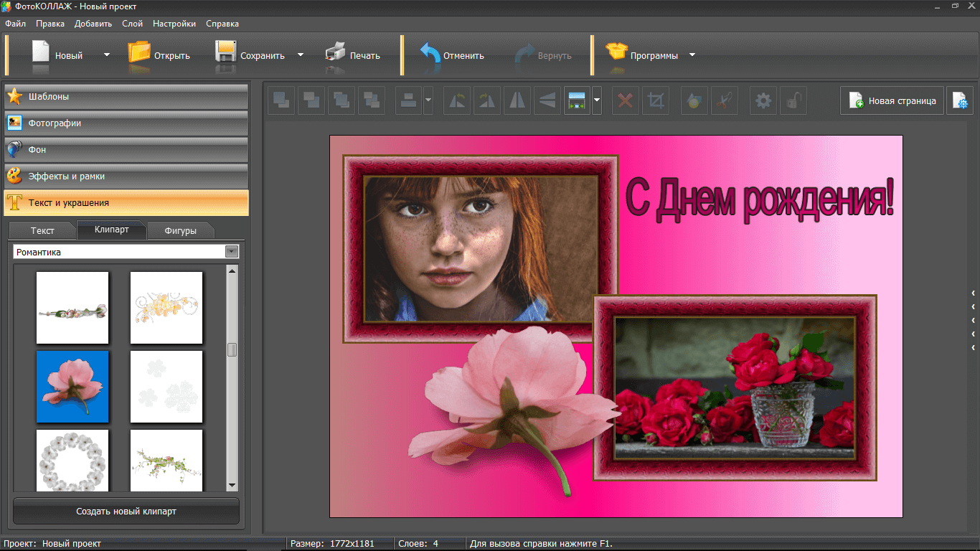Image resolution: width=980 pixels, height=551 pixels.
Task: Open the Слой menu
Action: point(132,24)
